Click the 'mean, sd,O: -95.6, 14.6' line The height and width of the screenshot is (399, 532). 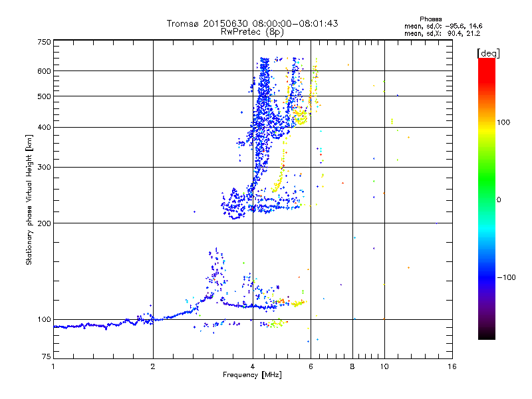pos(443,26)
